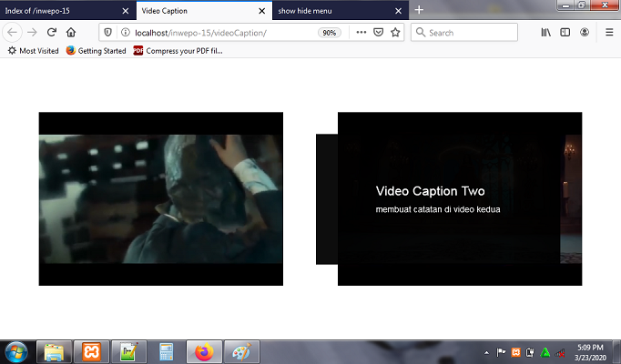The height and width of the screenshot is (364, 621).
Task: Open the Action Center flag icon
Action: 501,352
